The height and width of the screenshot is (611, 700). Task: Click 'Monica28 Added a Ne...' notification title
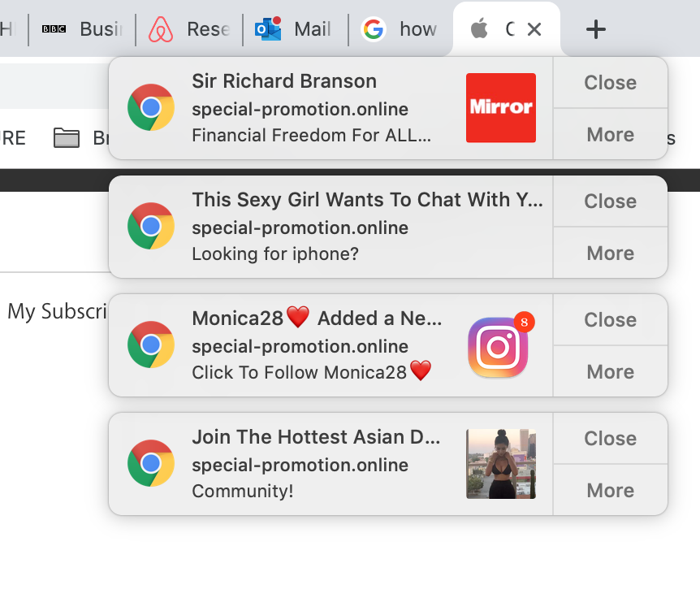point(317,318)
